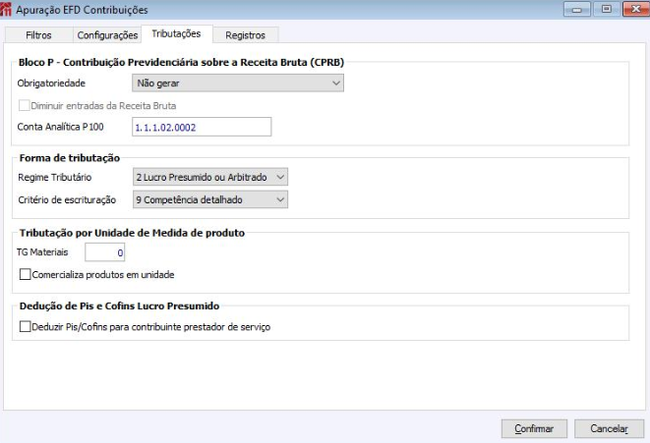The width and height of the screenshot is (650, 443).
Task: Maximize the Apuração EFD Contribuições window
Action: click(606, 9)
